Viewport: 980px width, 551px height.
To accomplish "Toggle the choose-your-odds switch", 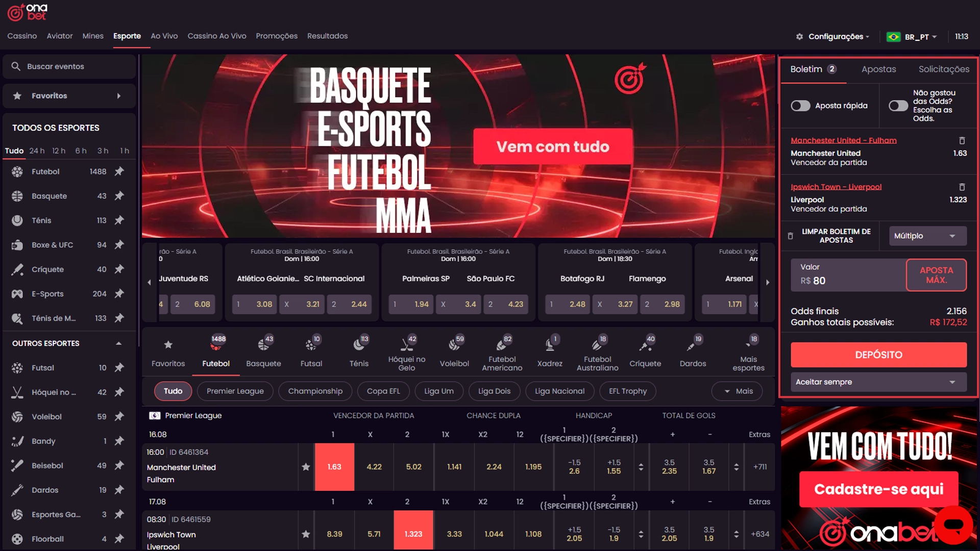I will click(x=898, y=106).
